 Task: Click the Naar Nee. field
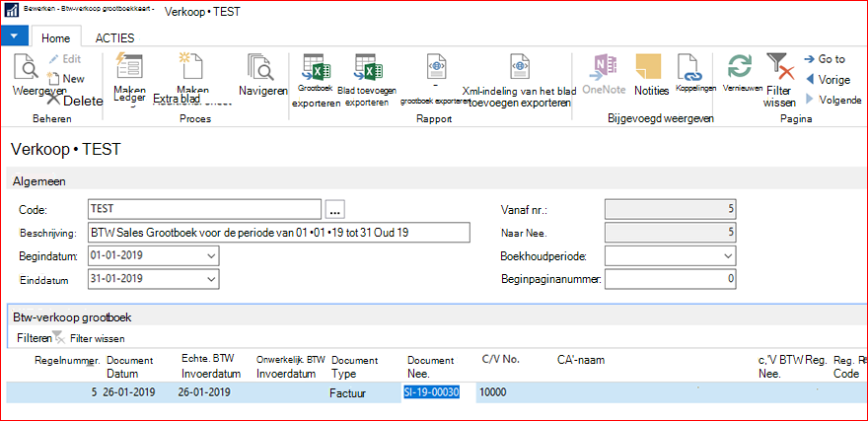pyautogui.click(x=671, y=233)
